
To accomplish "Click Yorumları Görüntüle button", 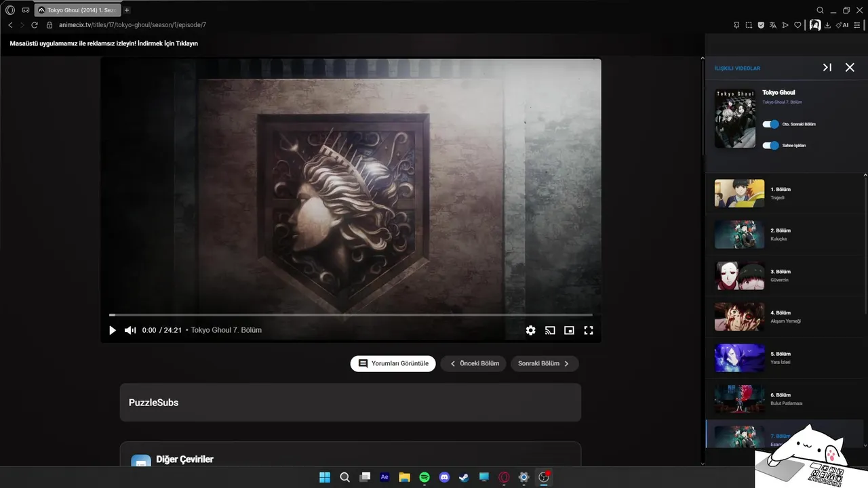I will (x=393, y=363).
